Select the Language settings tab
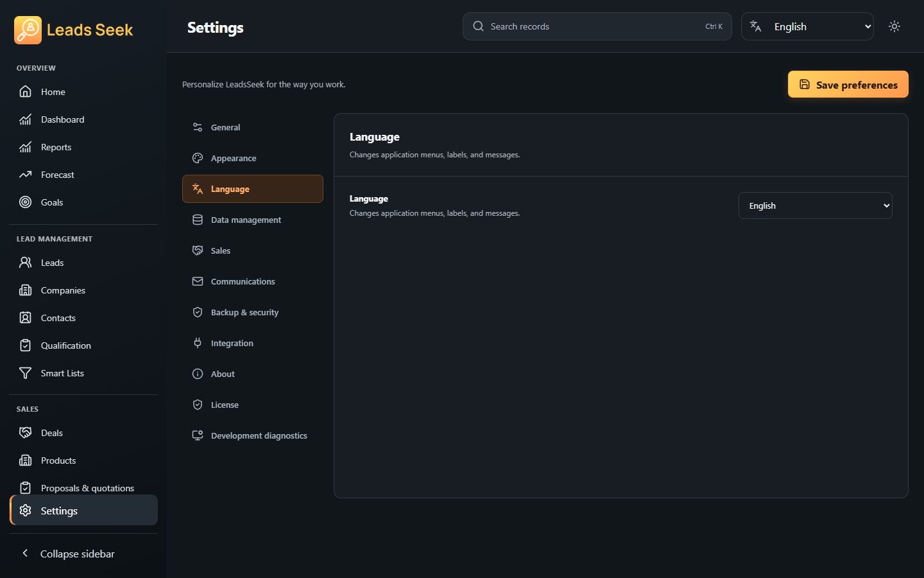The image size is (924, 578). [x=253, y=189]
